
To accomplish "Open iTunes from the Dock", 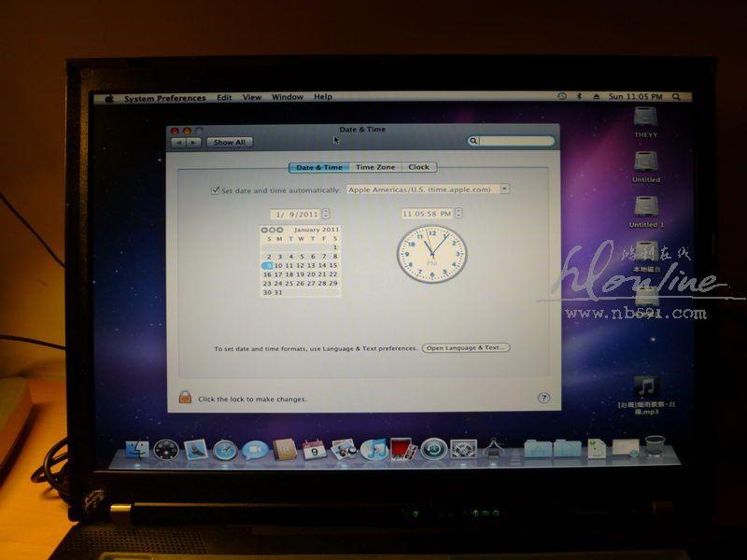I will point(373,449).
